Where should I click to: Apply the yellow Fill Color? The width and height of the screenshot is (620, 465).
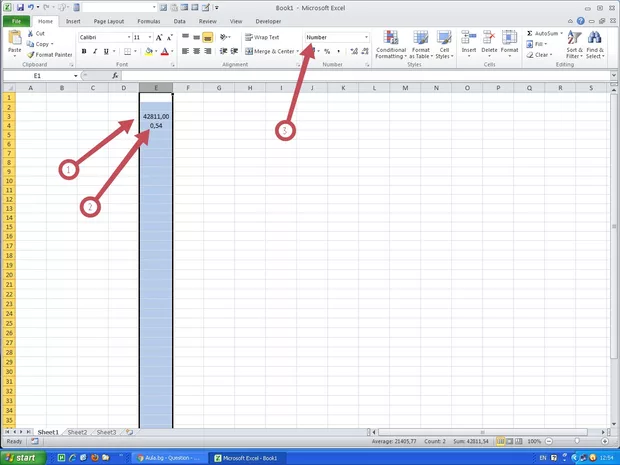click(x=149, y=51)
